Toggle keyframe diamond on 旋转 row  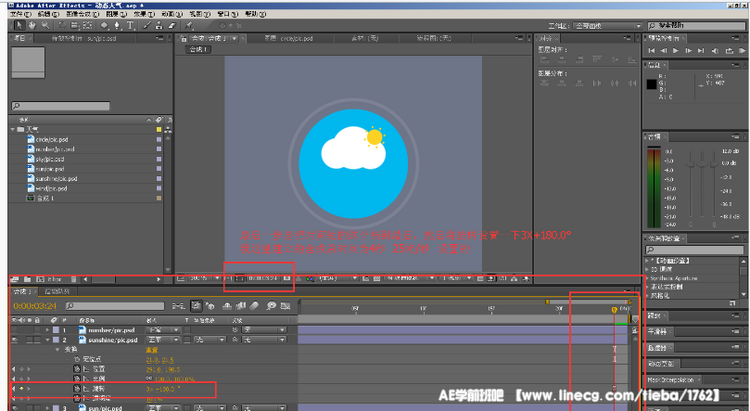21,389
